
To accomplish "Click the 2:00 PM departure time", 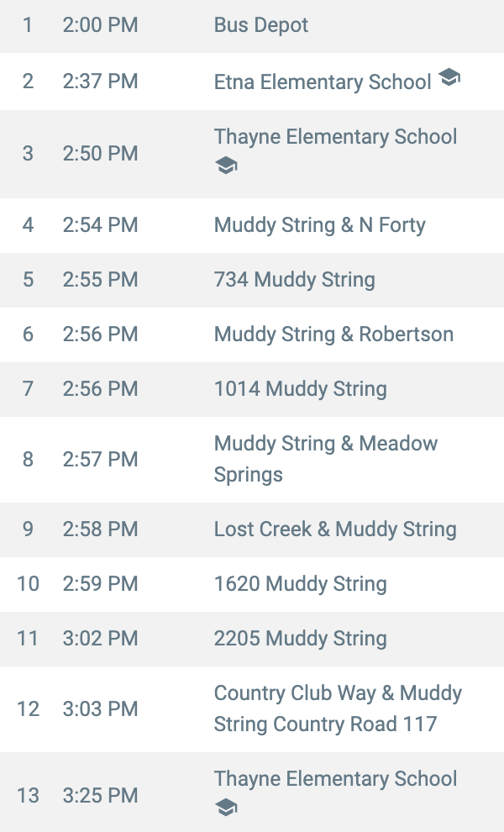I will (x=100, y=25).
